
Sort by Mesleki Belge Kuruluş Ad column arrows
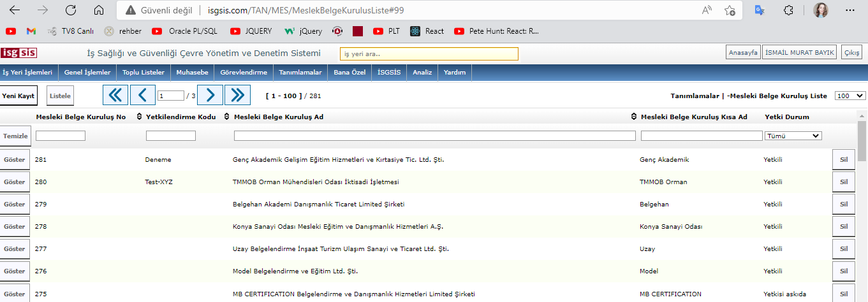coord(228,117)
